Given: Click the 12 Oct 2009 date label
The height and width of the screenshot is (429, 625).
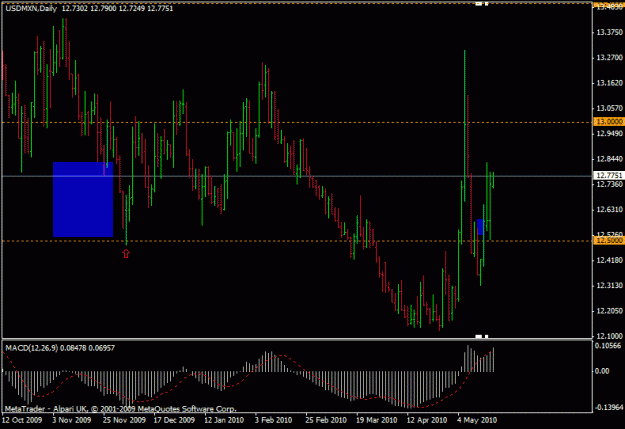Looking at the screenshot, I should pyautogui.click(x=22, y=420).
